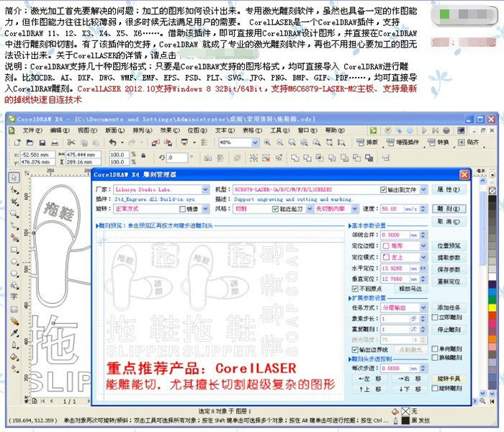Open the 定位模式 dropdown showing 左上
This screenshot has width=504, height=432.
tap(423, 258)
